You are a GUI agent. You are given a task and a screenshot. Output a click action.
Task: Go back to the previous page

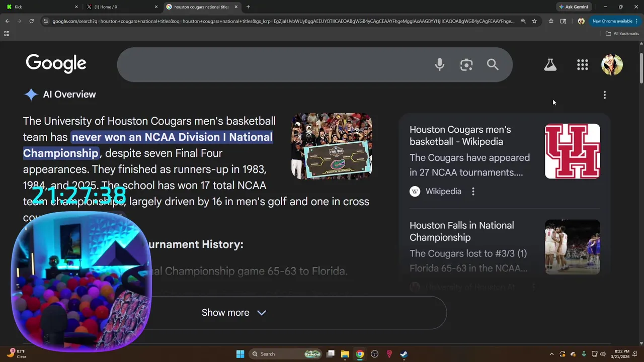click(7, 21)
